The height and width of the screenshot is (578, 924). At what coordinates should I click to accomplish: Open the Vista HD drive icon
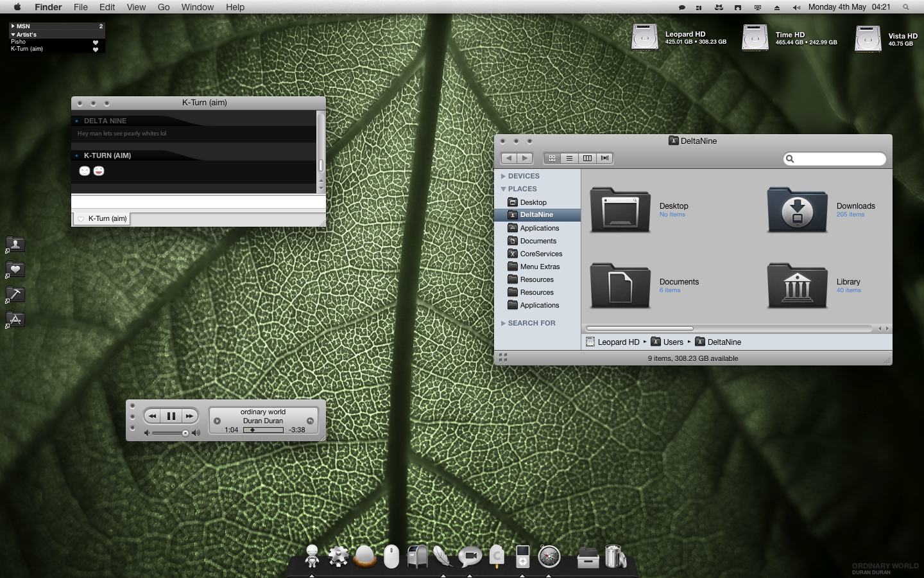coord(868,39)
